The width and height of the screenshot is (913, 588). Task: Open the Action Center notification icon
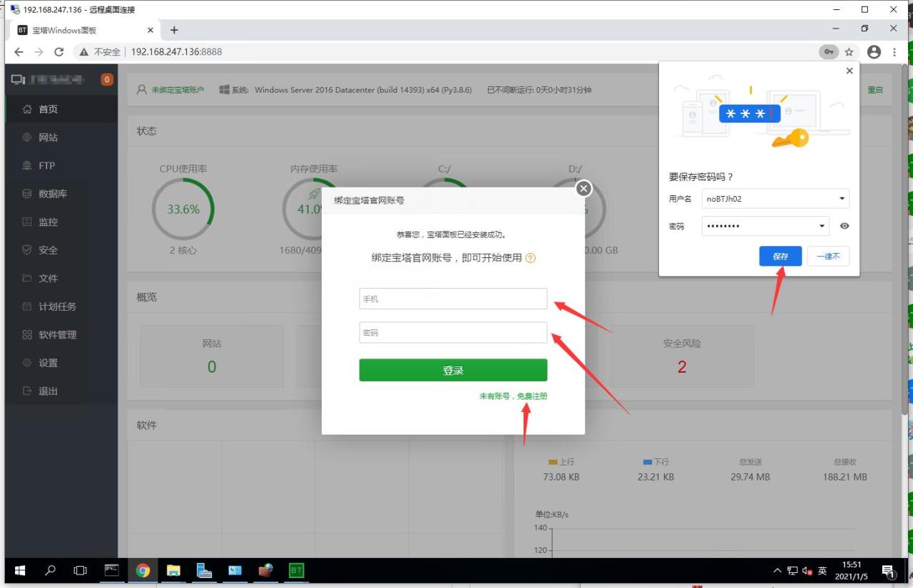pyautogui.click(x=889, y=571)
